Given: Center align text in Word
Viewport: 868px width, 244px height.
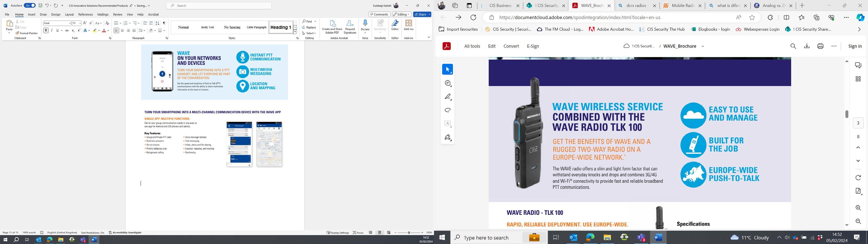Looking at the screenshot, I should coord(122,30).
